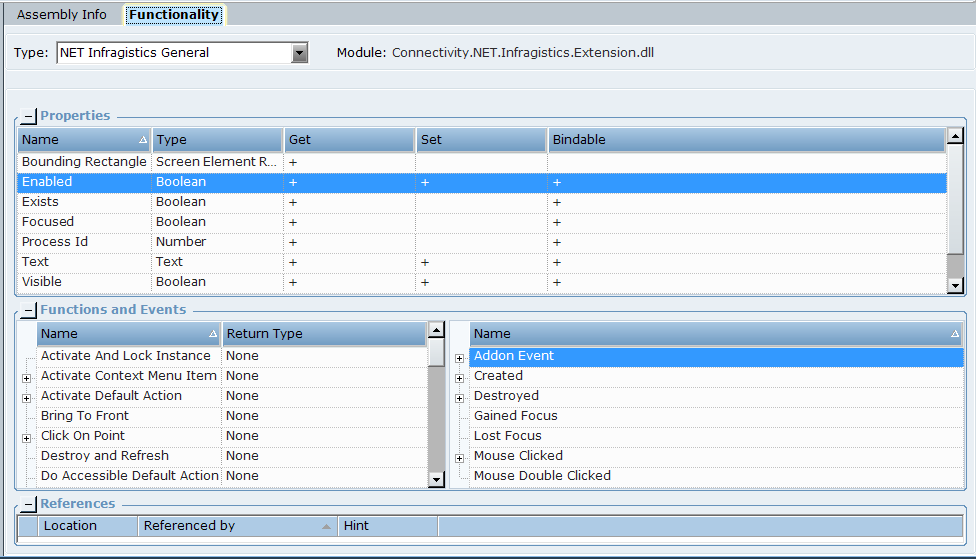This screenshot has height=559, width=976.
Task: Switch to the Assembly Info tab
Action: (62, 15)
